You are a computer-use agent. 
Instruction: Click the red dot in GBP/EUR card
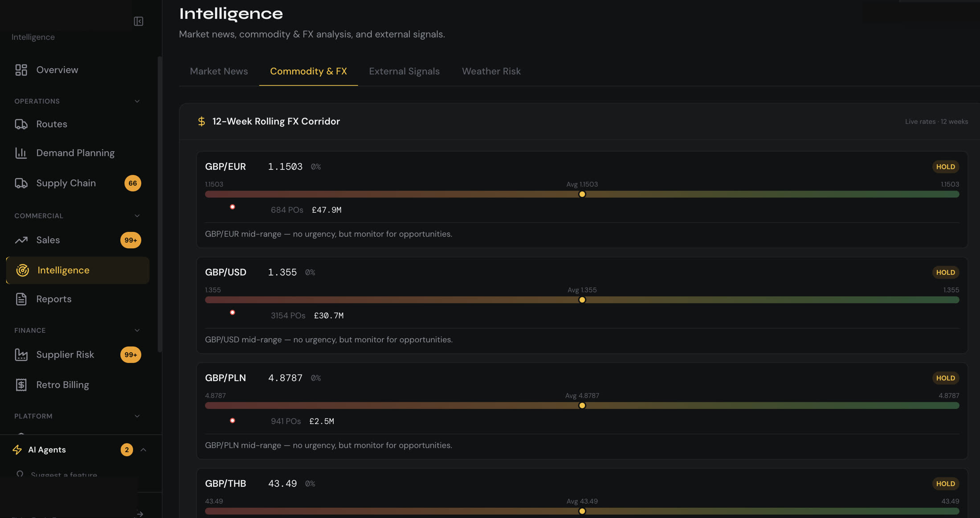233,207
